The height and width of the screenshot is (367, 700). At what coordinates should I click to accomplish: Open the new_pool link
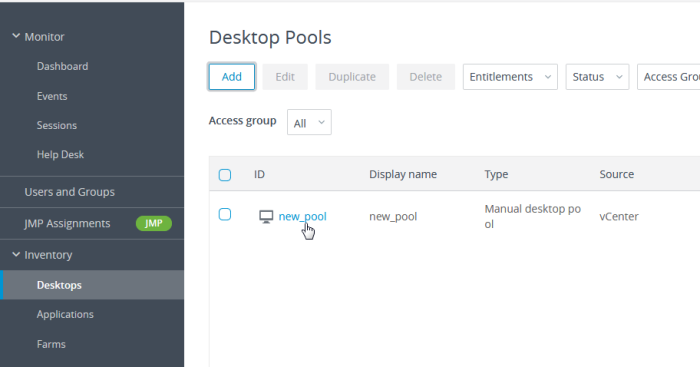click(303, 217)
